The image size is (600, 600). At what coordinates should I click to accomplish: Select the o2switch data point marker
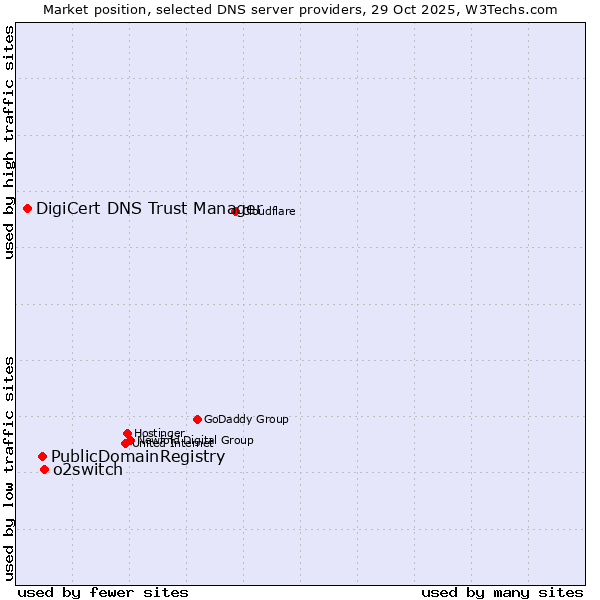pos(44,470)
